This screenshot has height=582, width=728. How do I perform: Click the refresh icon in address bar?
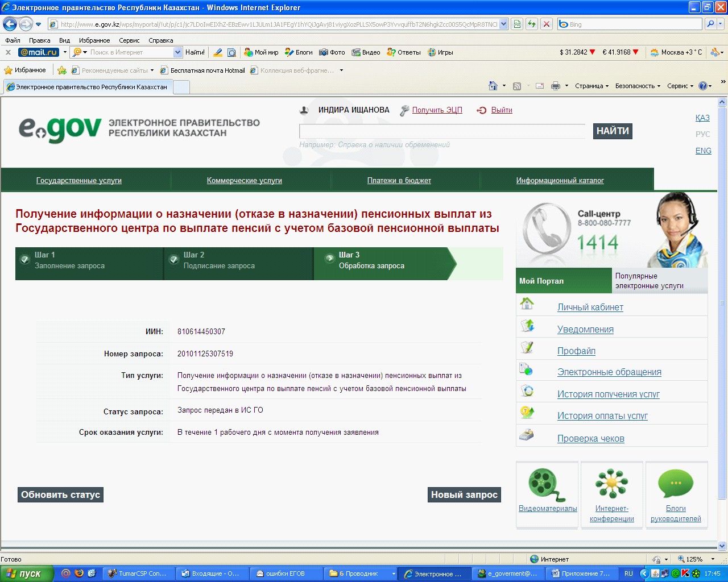click(532, 24)
